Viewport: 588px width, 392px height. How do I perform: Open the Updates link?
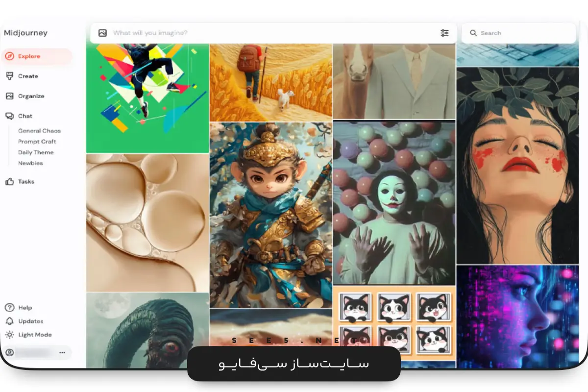[31, 321]
